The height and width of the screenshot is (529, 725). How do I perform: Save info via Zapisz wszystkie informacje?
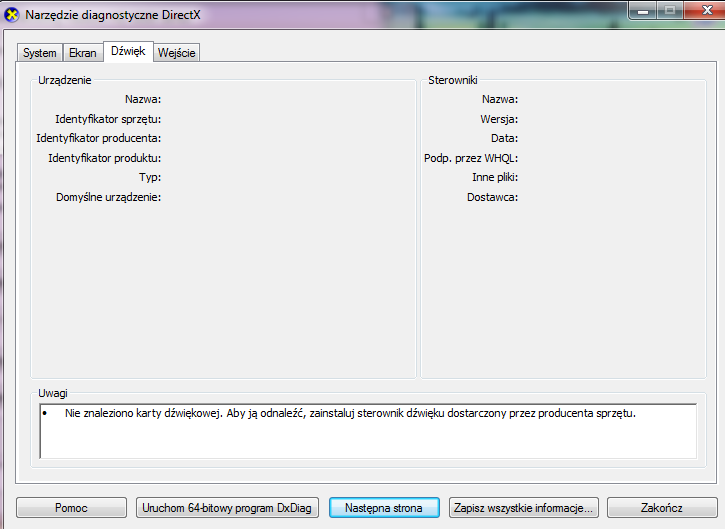(523, 508)
